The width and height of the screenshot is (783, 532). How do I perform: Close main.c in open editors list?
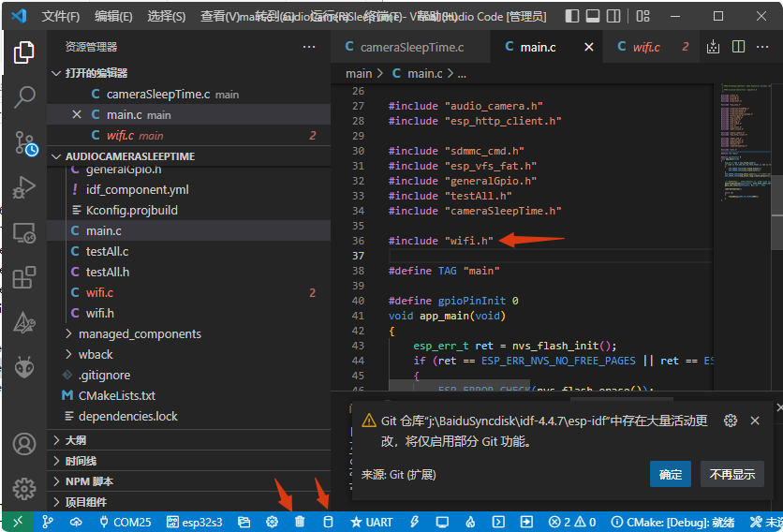pos(77,115)
